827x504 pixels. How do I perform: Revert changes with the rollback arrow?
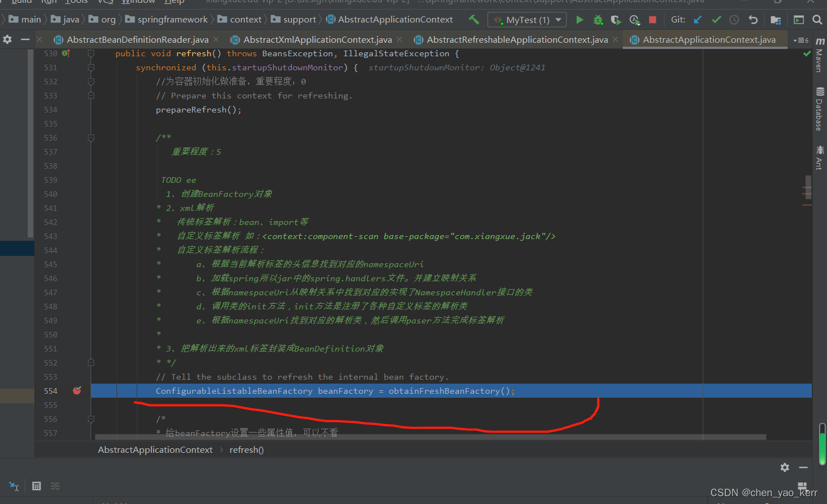[x=753, y=20]
